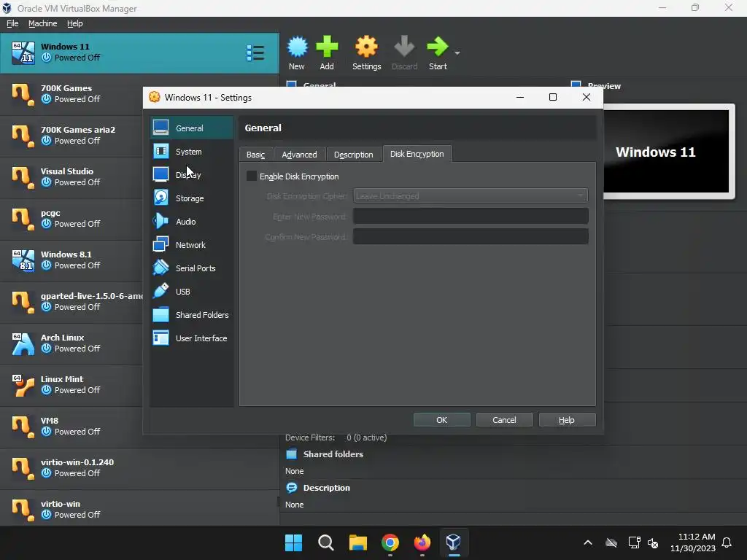Click the Settings gear toolbar icon
The height and width of the screenshot is (560, 747).
tap(366, 47)
